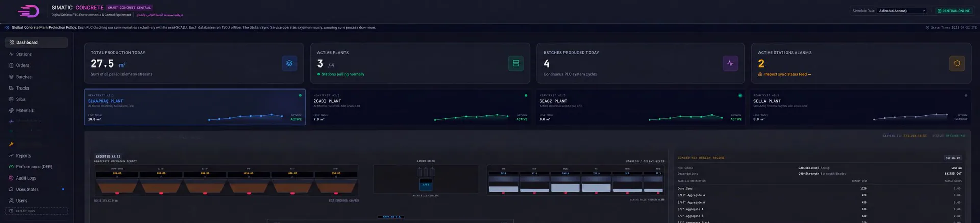Click the Silos icon in sidebar
980x223 pixels.
coord(11,99)
